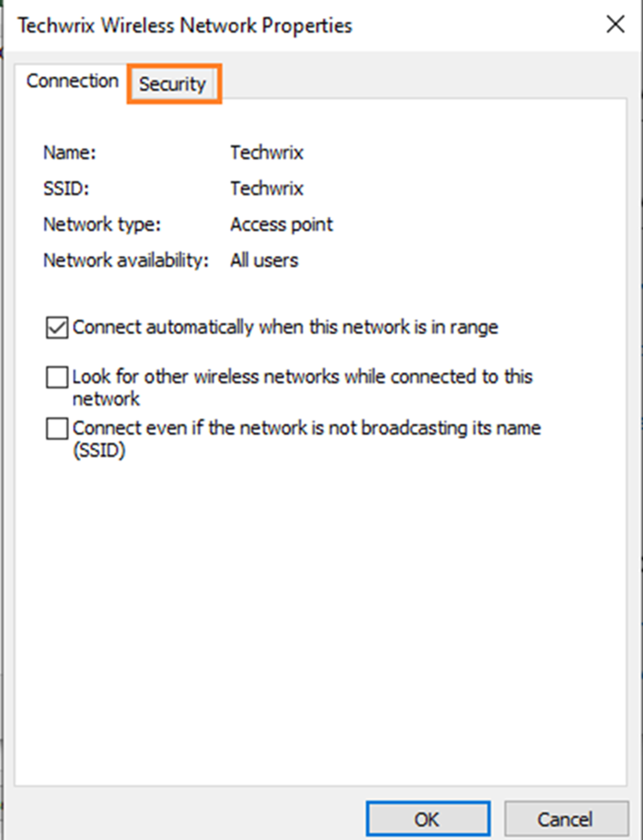Click the Network availability label
Screen dimensions: 643x840
tap(123, 260)
